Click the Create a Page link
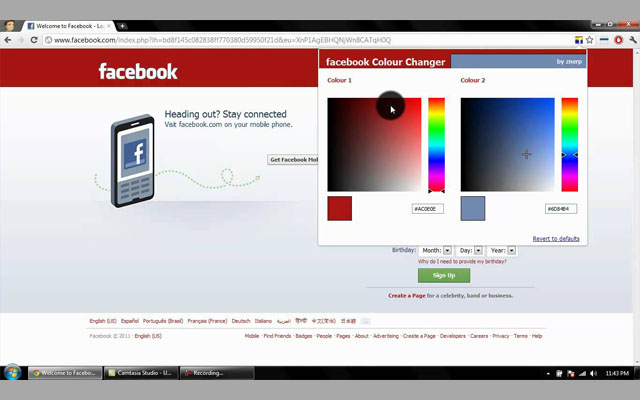Viewport: 640px width, 400px height. pos(408,295)
